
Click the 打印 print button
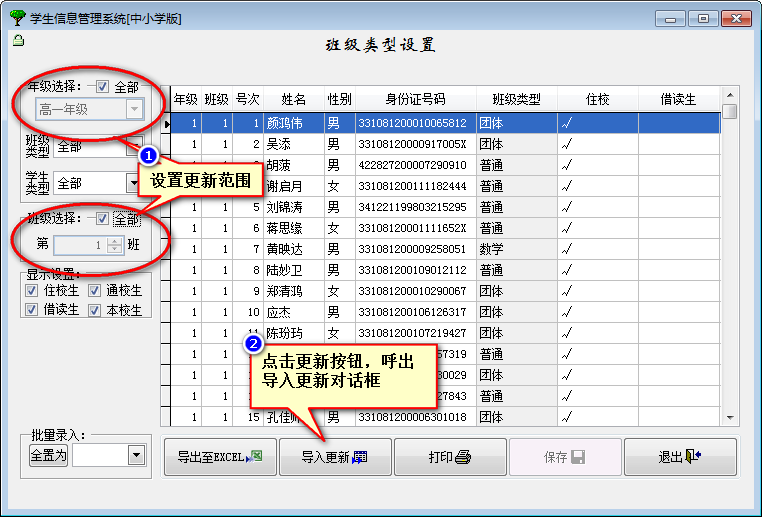pyautogui.click(x=449, y=457)
